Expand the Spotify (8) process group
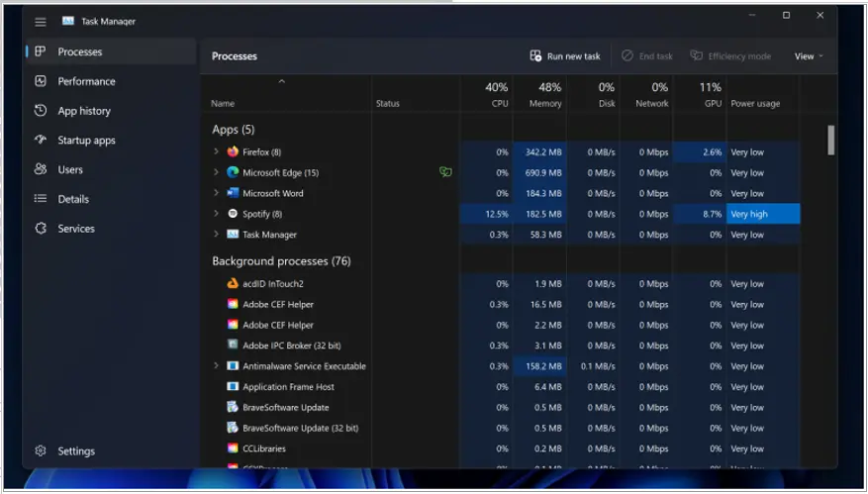 (216, 213)
